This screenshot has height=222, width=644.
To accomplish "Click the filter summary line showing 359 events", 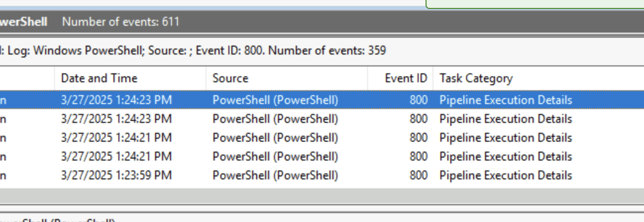I will pyautogui.click(x=193, y=51).
